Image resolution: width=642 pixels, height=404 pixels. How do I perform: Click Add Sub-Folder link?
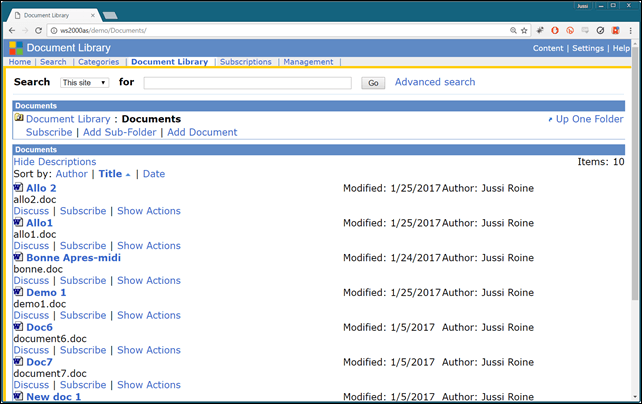coord(120,132)
